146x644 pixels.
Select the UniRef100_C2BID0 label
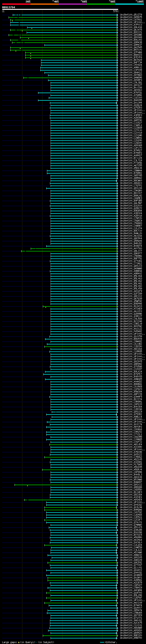[131, 346]
